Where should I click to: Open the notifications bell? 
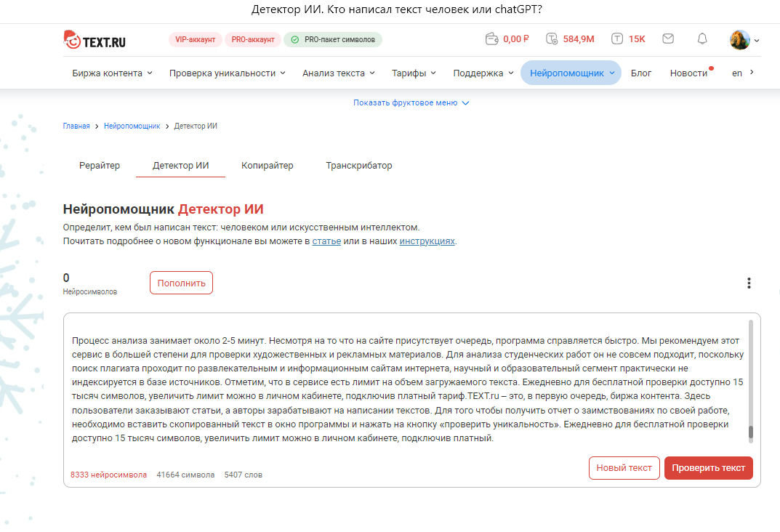702,39
